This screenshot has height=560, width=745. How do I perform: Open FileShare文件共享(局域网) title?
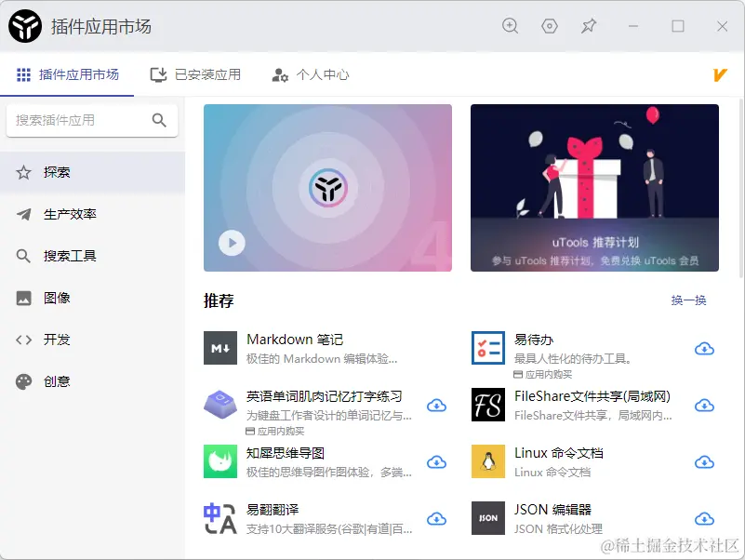point(592,396)
